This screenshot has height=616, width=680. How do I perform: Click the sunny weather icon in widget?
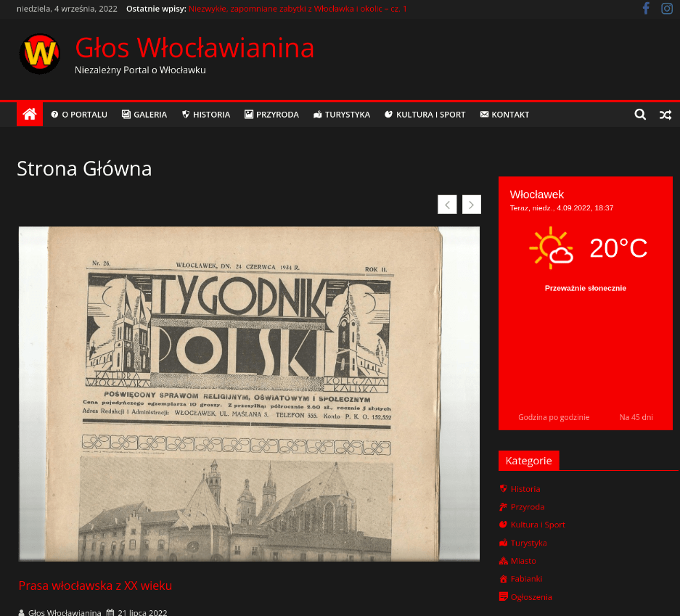click(x=551, y=248)
